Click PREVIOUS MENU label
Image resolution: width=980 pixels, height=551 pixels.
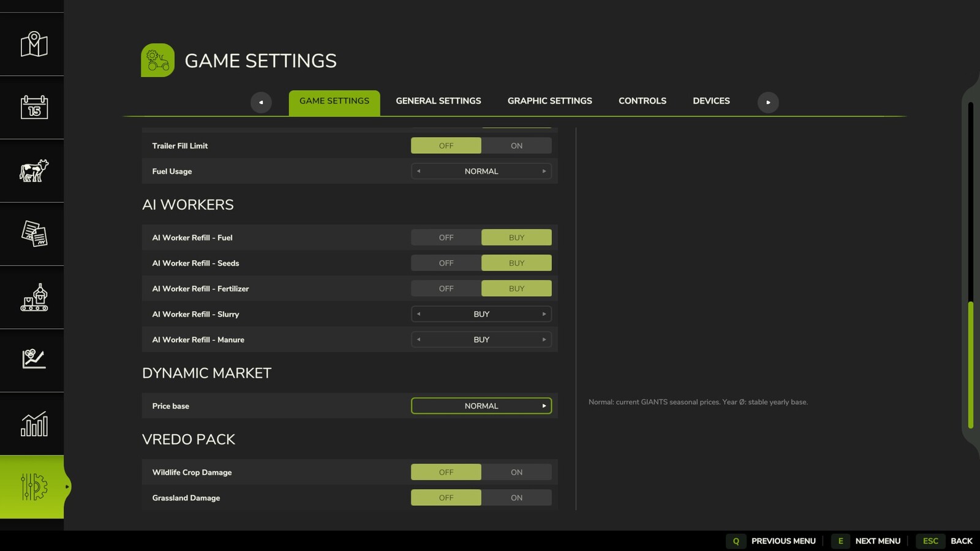pos(783,541)
